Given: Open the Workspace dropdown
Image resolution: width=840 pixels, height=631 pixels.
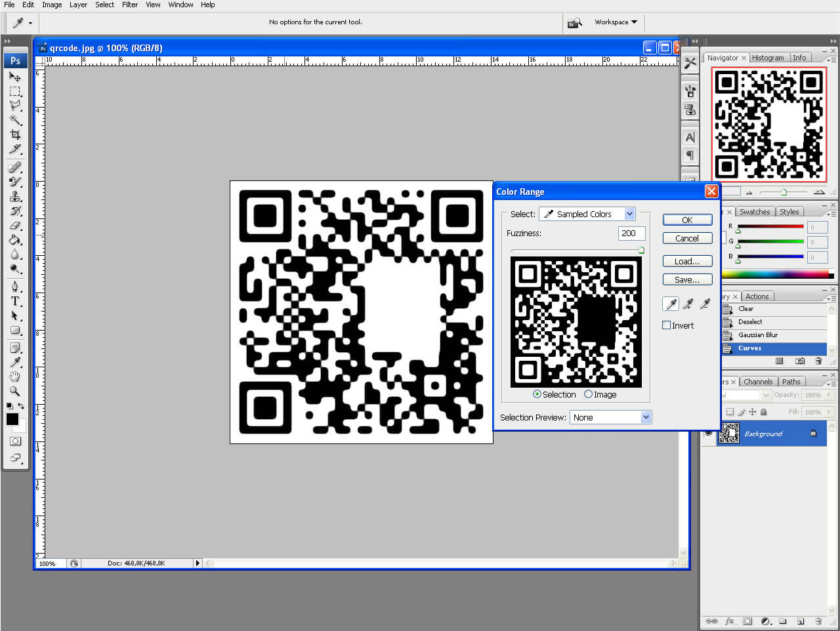Looking at the screenshot, I should [616, 22].
